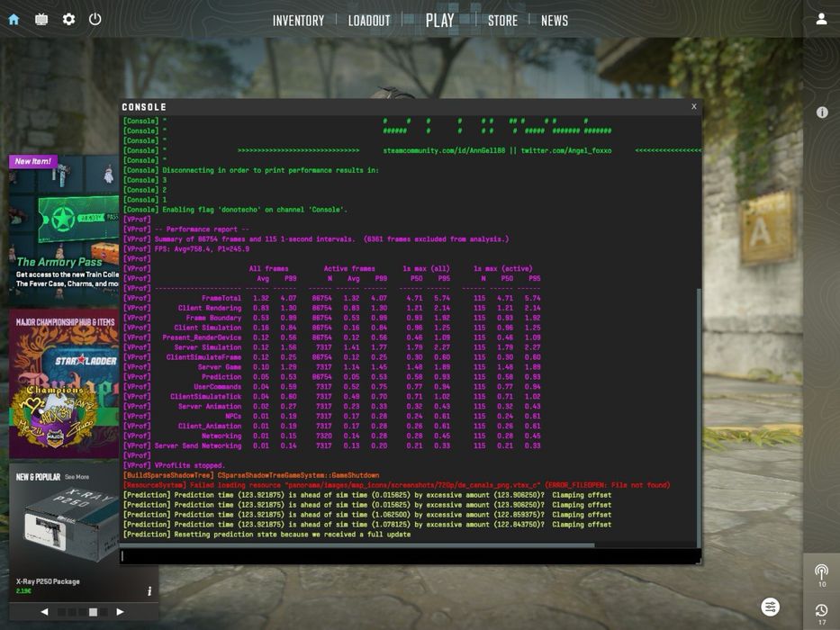This screenshot has width=840, height=630.
Task: Click the NPCs row label
Action: point(233,416)
